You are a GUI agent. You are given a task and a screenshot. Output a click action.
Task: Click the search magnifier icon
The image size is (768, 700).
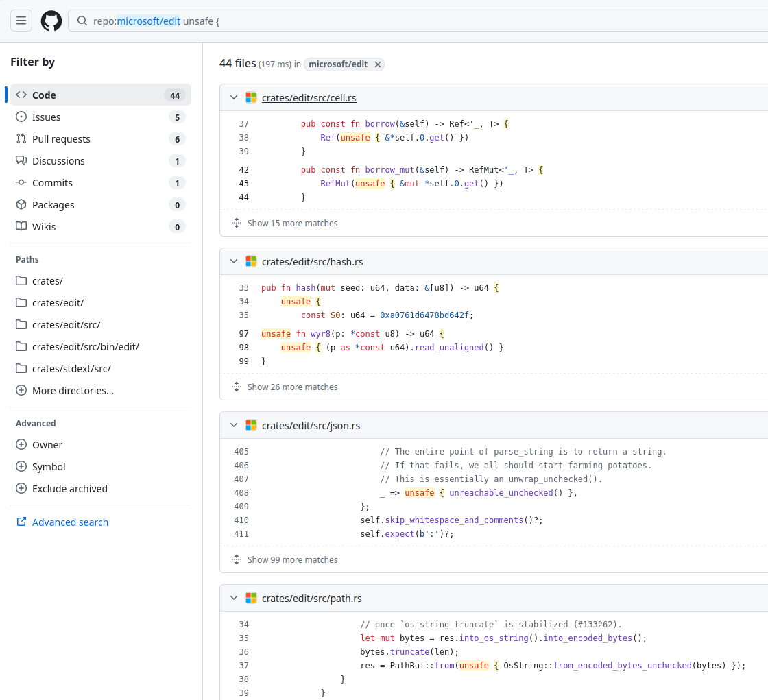[82, 21]
